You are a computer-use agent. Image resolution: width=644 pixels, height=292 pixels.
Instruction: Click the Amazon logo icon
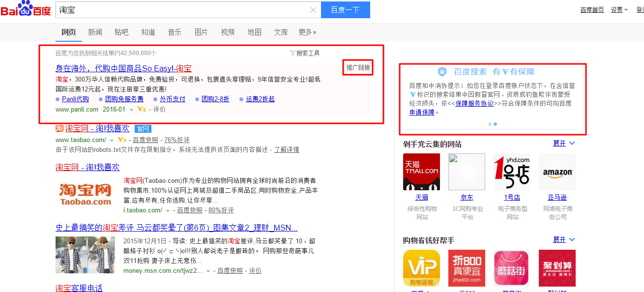click(x=557, y=172)
